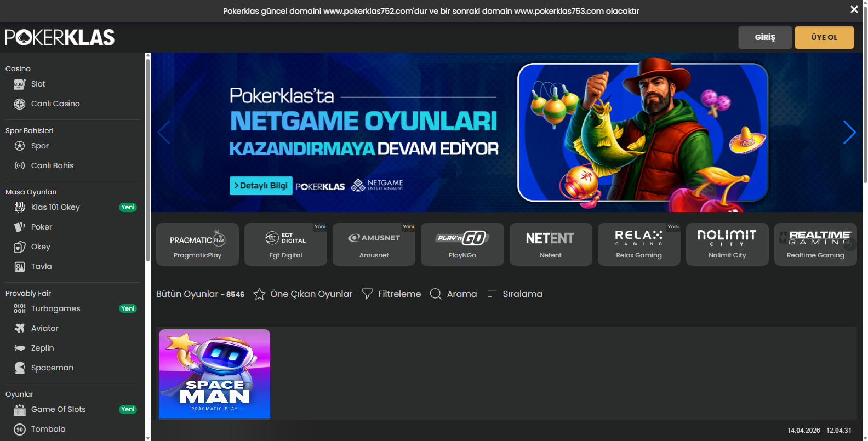Click the star icon for featured games

click(x=259, y=294)
